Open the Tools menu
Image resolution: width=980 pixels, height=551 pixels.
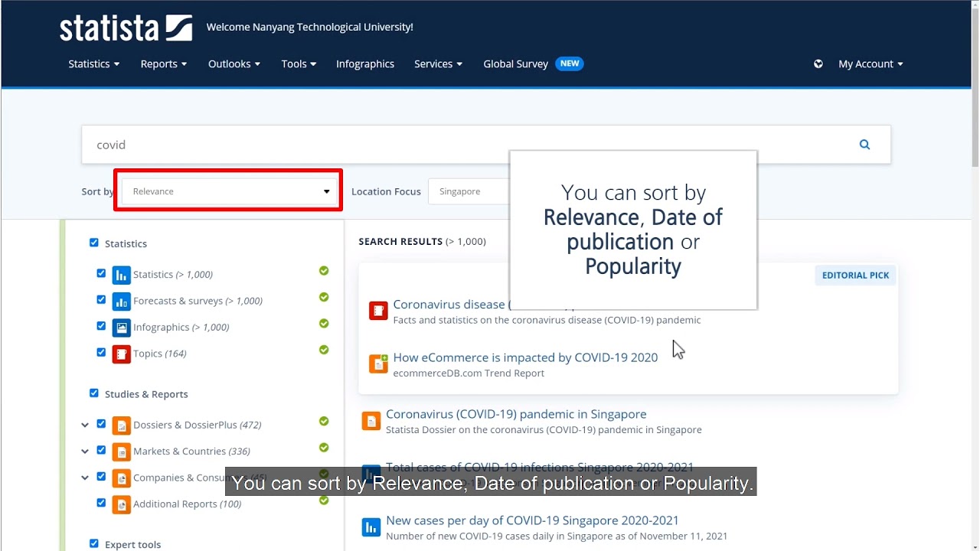(299, 64)
